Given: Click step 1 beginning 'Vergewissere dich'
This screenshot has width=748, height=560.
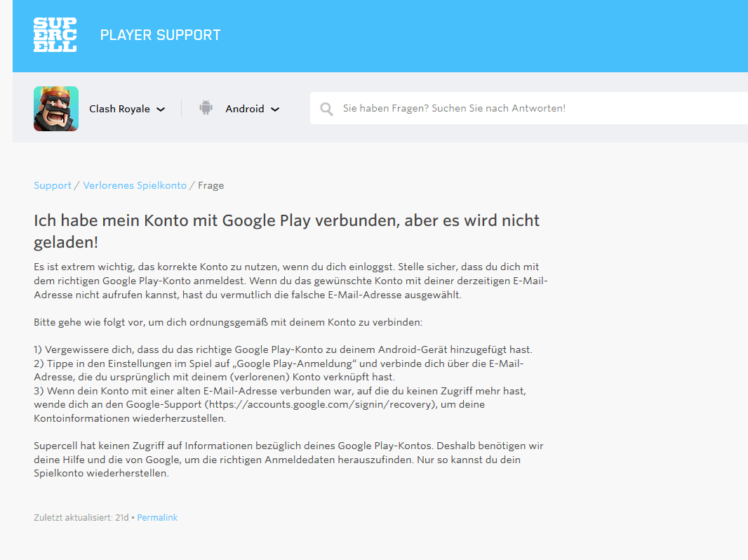Looking at the screenshot, I should pyautogui.click(x=283, y=349).
